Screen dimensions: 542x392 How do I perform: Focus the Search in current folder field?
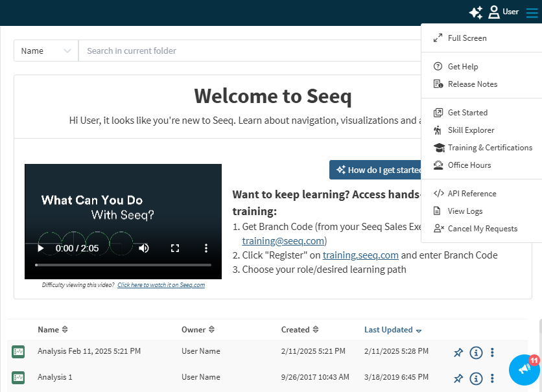(246, 51)
